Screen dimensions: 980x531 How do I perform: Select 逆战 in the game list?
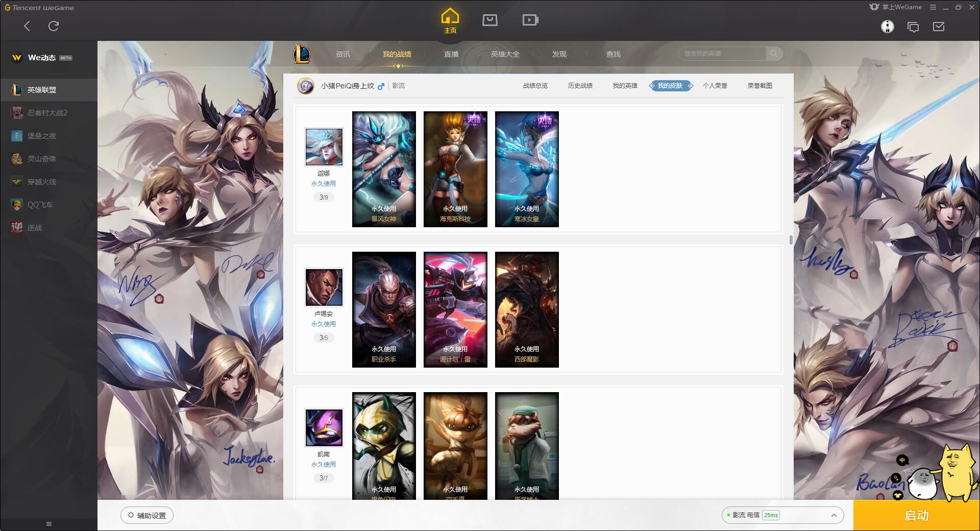[x=48, y=228]
